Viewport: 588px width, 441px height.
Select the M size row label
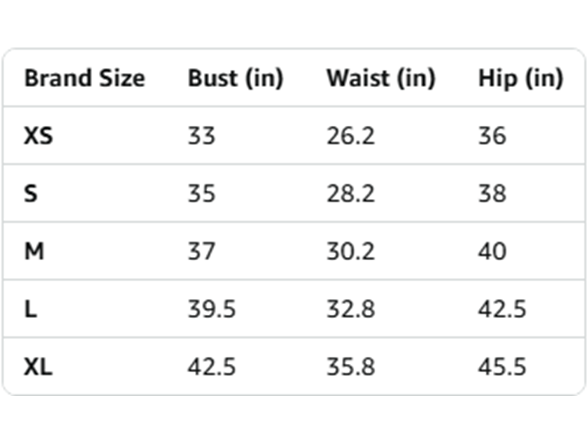(x=34, y=251)
